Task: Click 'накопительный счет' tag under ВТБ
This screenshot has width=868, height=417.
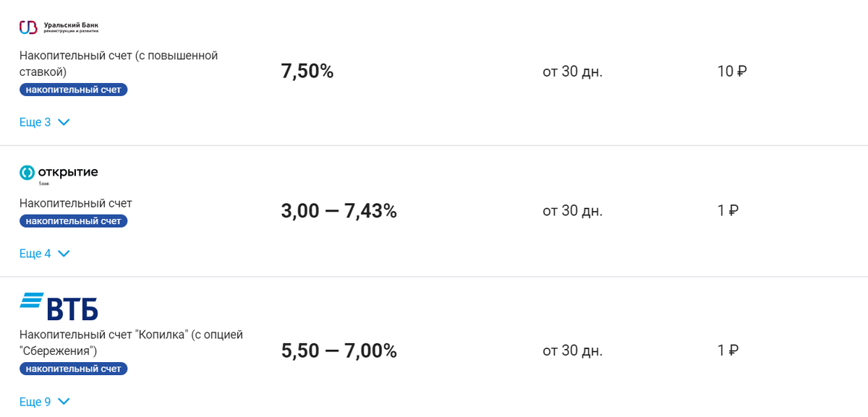Action: tap(73, 369)
